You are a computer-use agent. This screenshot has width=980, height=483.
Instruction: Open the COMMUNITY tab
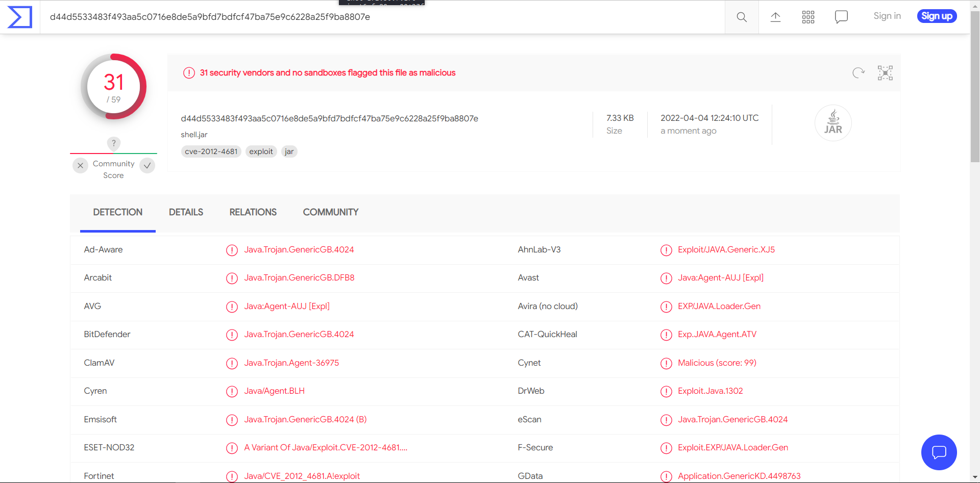tap(331, 212)
